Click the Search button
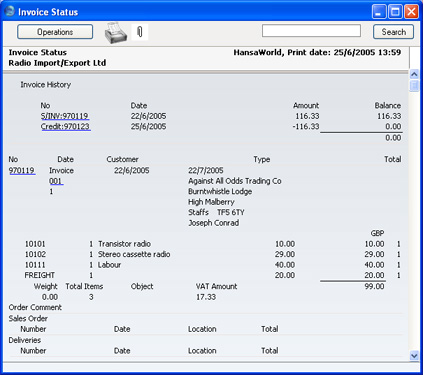 tap(393, 32)
